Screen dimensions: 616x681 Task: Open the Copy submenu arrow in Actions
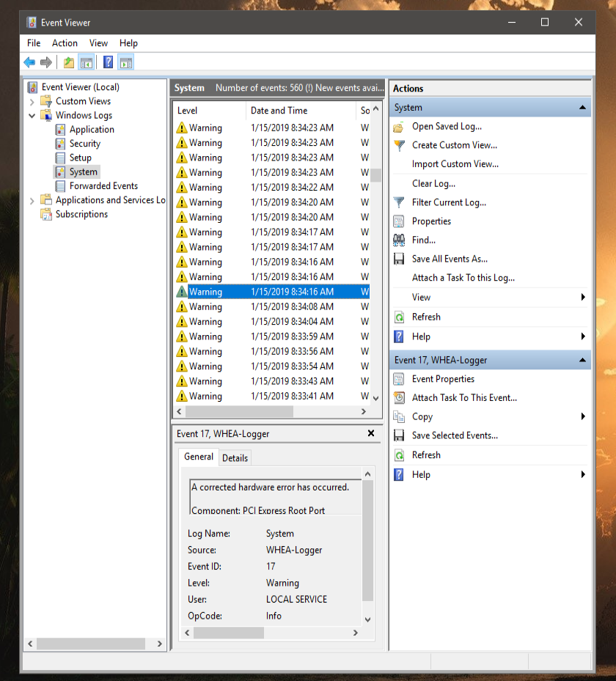pos(583,416)
